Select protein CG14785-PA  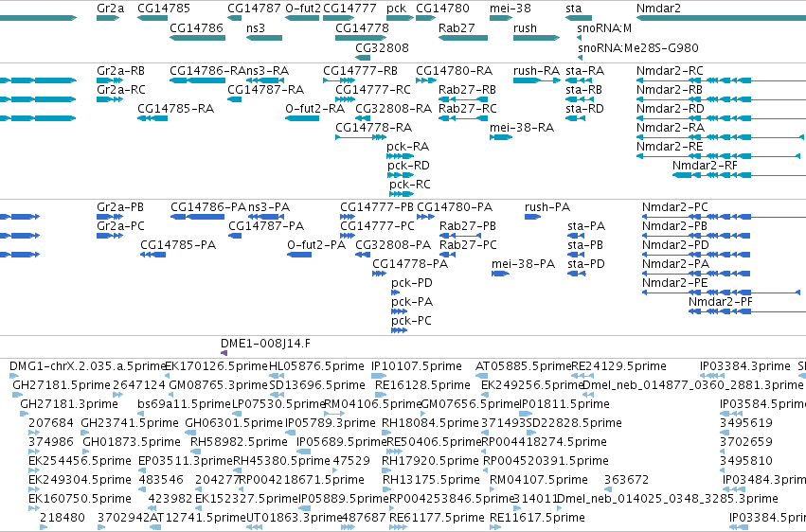tap(152, 255)
